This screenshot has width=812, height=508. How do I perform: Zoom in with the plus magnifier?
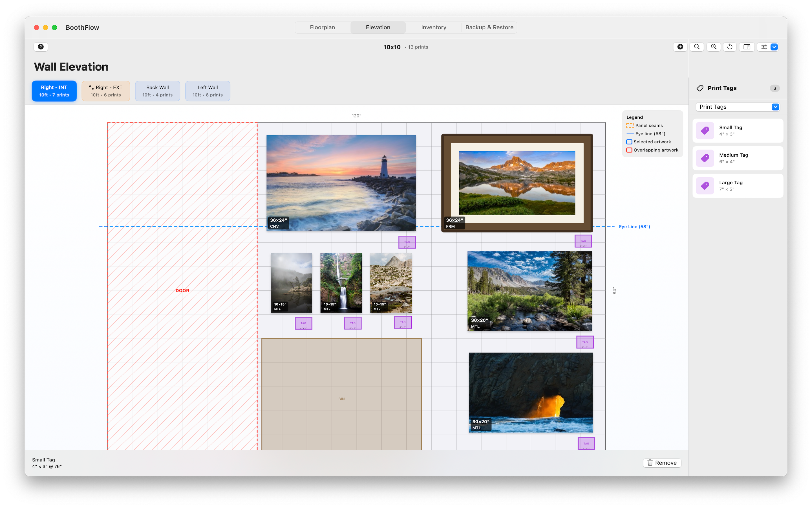click(713, 47)
